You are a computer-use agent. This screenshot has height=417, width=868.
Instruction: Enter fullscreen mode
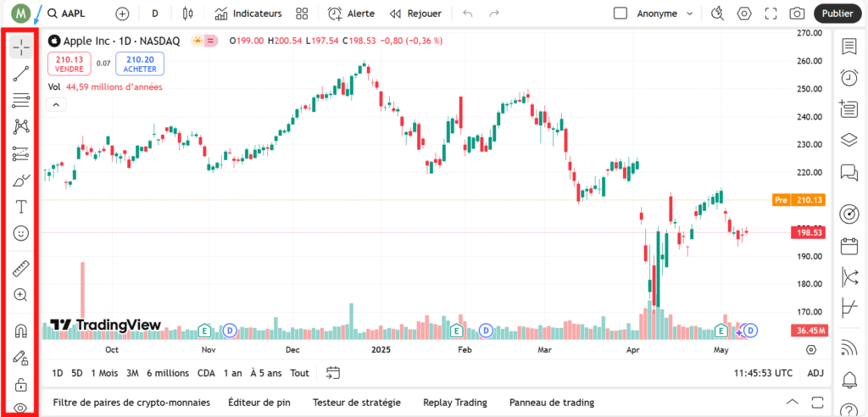(771, 14)
